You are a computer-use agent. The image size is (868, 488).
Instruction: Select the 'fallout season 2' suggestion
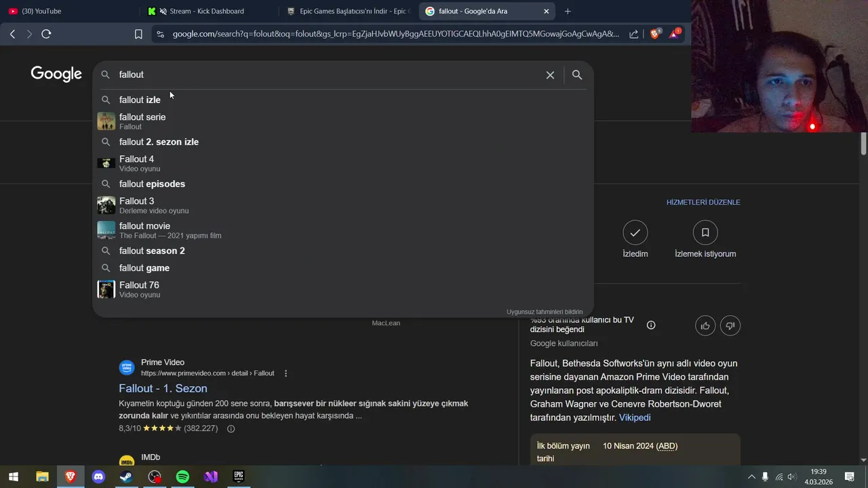[x=343, y=251]
